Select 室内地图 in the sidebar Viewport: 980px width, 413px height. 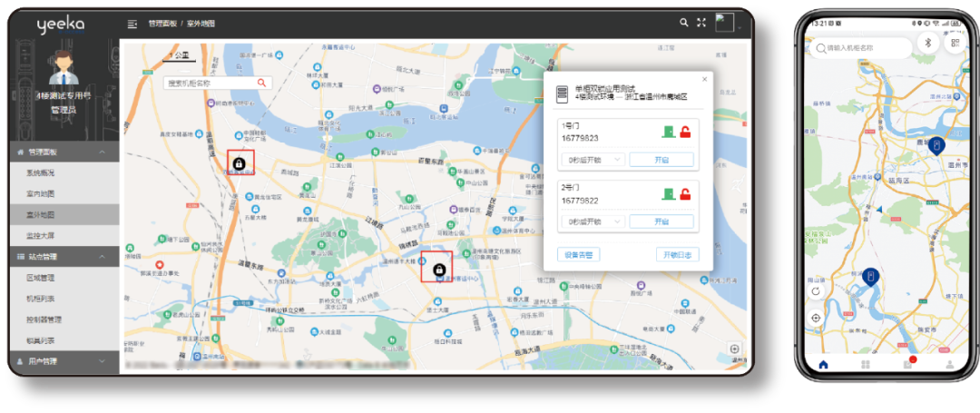(x=41, y=193)
